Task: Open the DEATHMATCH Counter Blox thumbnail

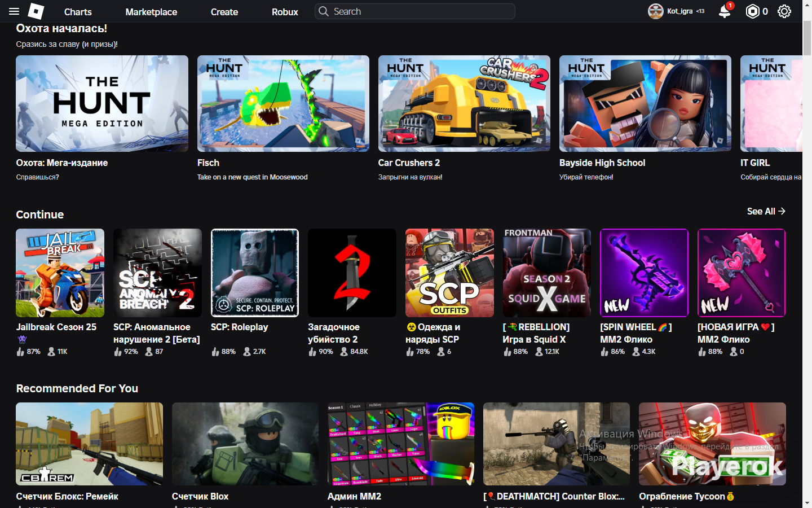Action: [557, 444]
